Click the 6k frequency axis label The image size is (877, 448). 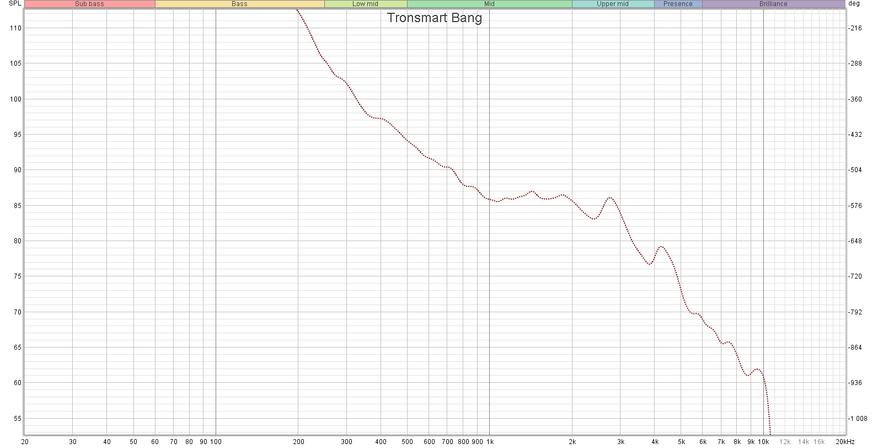703,442
